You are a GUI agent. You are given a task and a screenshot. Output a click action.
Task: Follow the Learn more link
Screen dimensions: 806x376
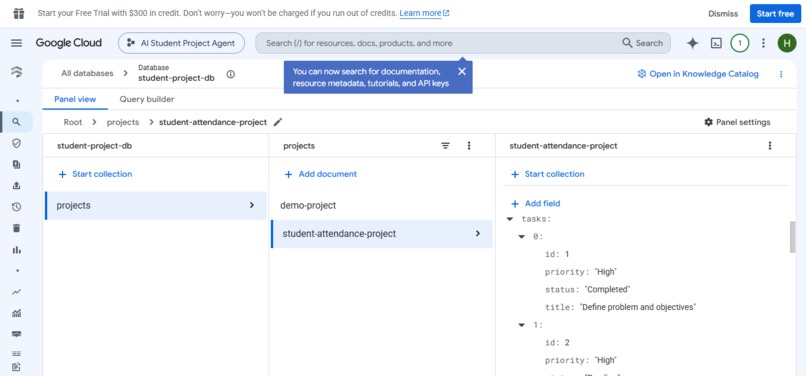424,13
